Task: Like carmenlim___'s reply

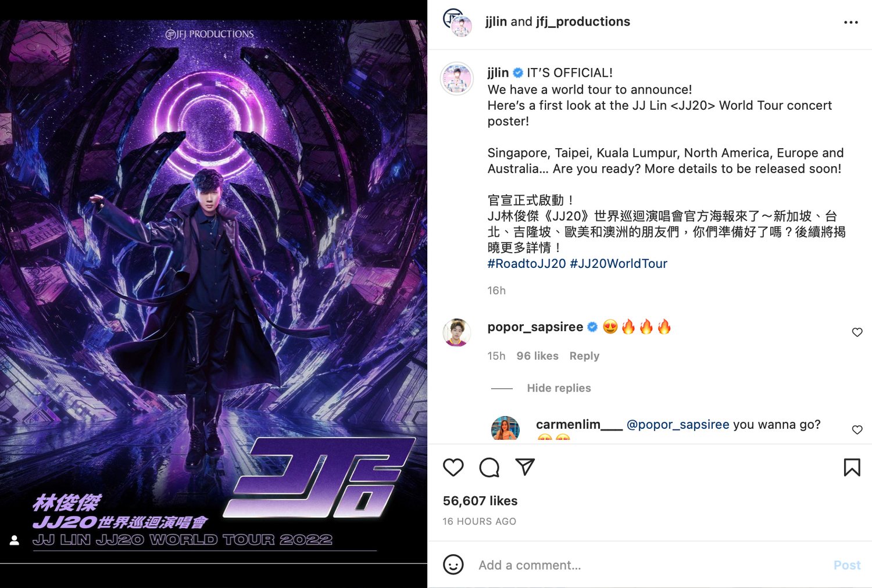Action: [857, 430]
